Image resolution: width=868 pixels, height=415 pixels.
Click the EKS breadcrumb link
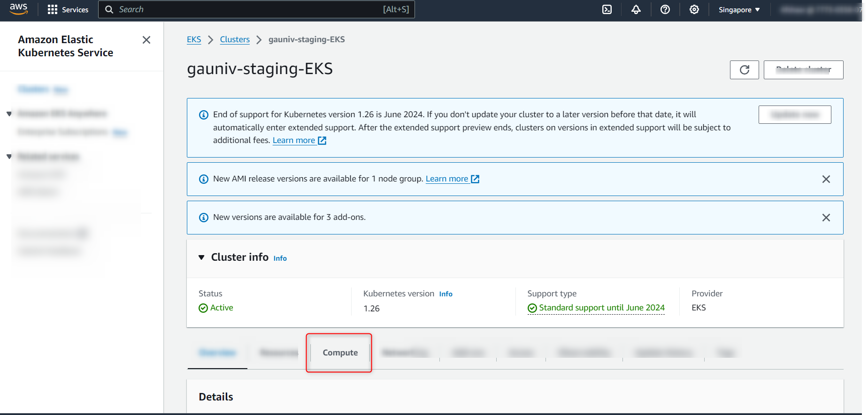[x=194, y=39]
